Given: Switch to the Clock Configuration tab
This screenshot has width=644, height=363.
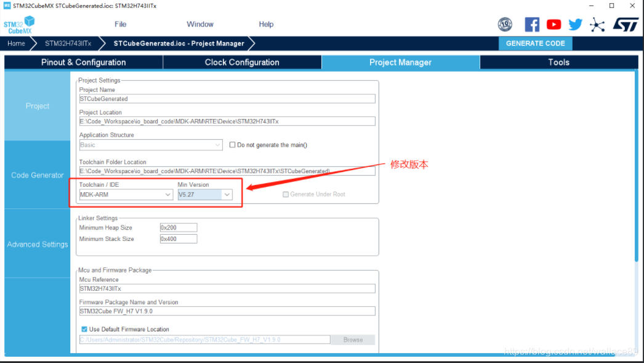Looking at the screenshot, I should tap(242, 62).
